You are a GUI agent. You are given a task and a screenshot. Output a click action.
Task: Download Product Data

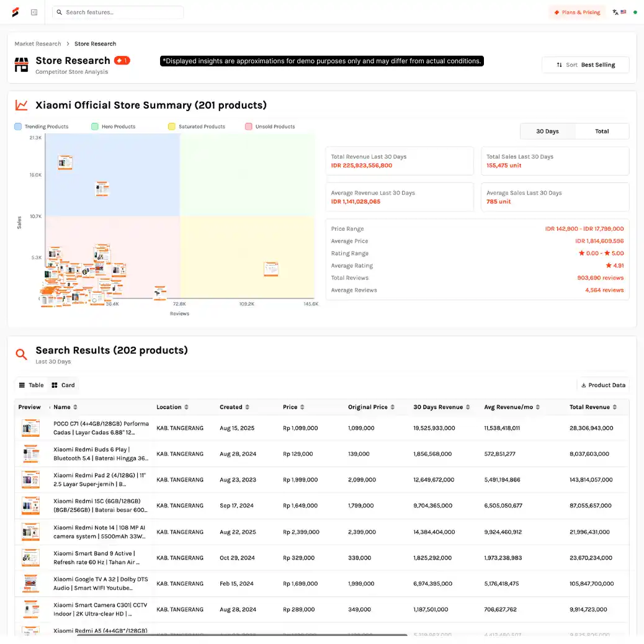602,385
